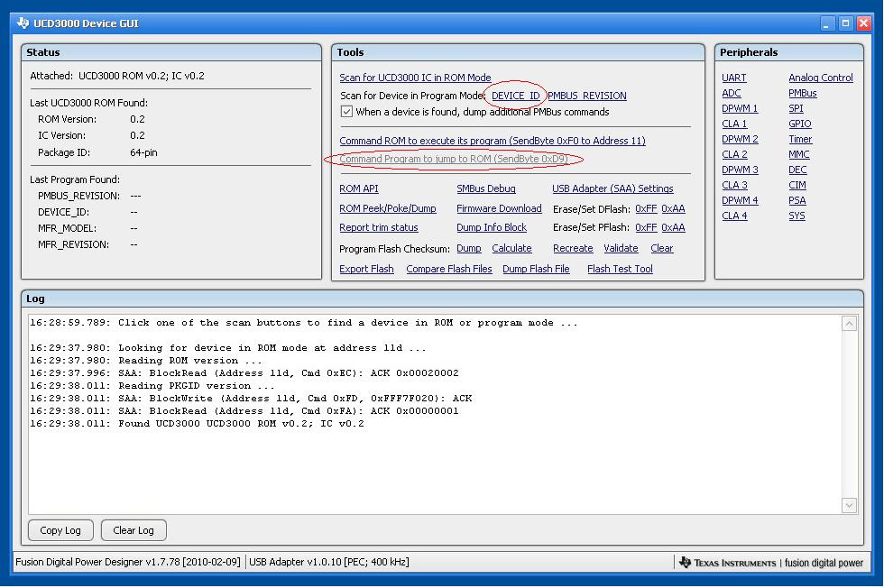Open the PMBus peripheral

click(x=803, y=93)
